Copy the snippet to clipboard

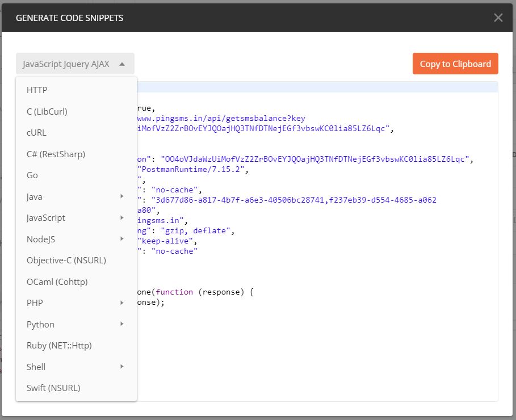455,64
